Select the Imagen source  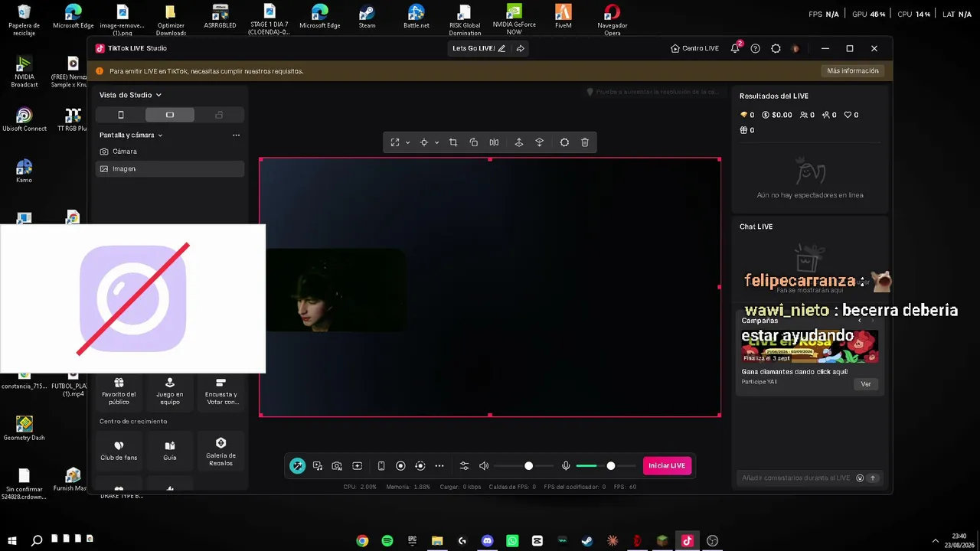pos(170,168)
